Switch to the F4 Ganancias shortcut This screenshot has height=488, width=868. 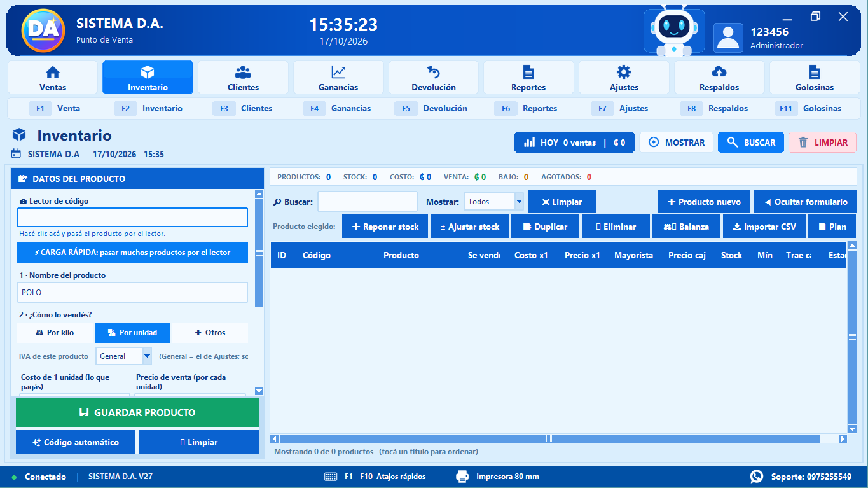click(337, 109)
